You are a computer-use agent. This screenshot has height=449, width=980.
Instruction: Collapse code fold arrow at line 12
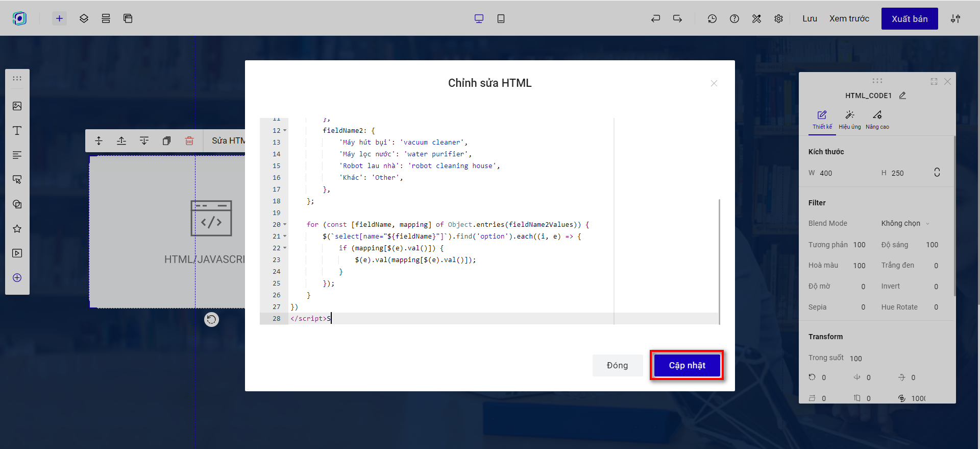click(285, 131)
